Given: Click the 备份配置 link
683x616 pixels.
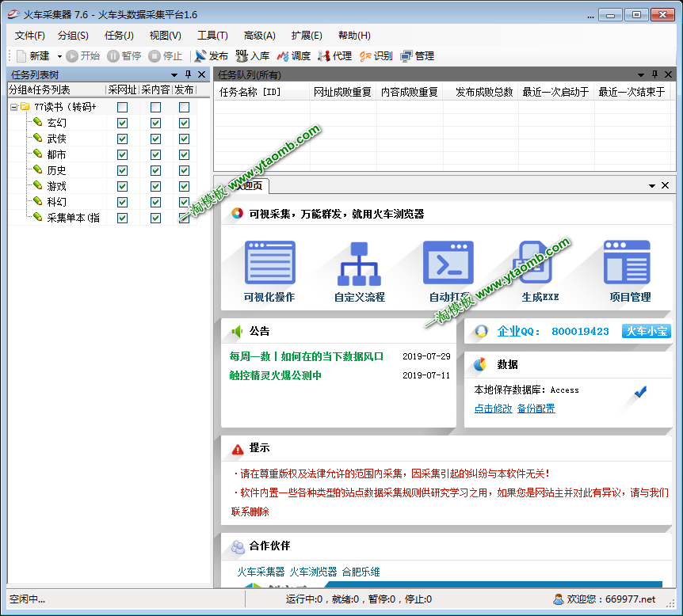Looking at the screenshot, I should point(536,409).
